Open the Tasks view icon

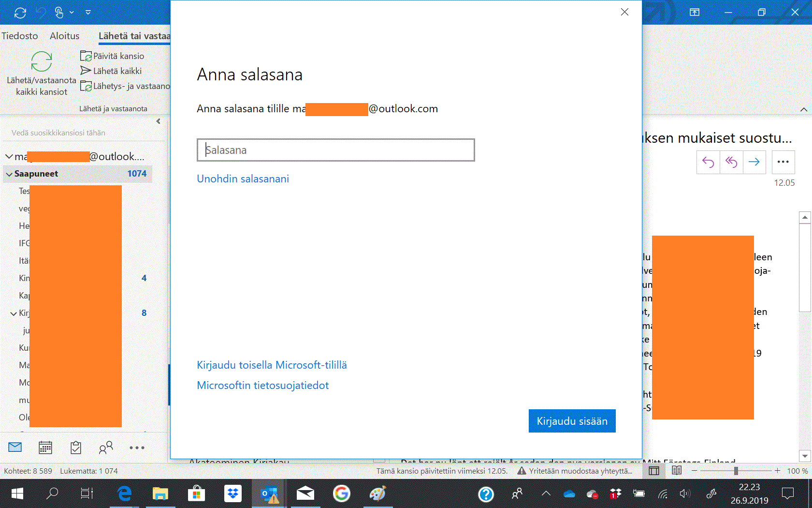click(x=76, y=448)
